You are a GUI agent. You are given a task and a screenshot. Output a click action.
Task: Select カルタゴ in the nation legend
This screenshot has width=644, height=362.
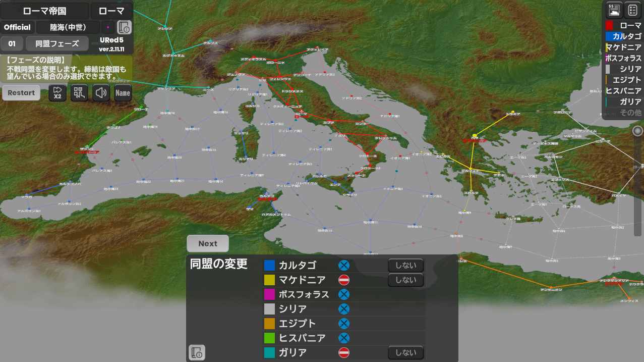(x=623, y=36)
